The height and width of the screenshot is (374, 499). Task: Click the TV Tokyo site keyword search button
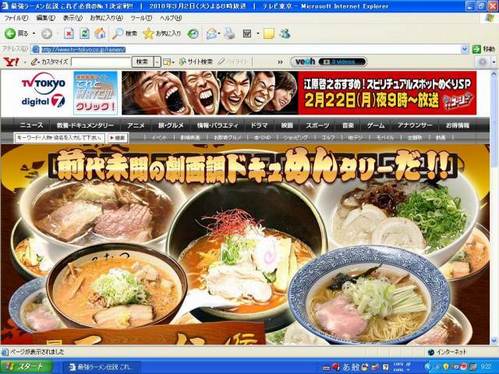point(117,137)
